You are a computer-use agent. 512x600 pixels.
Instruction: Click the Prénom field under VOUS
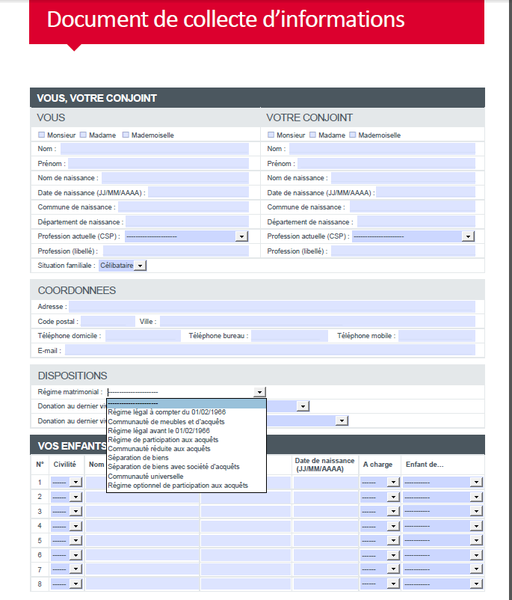coord(158,164)
